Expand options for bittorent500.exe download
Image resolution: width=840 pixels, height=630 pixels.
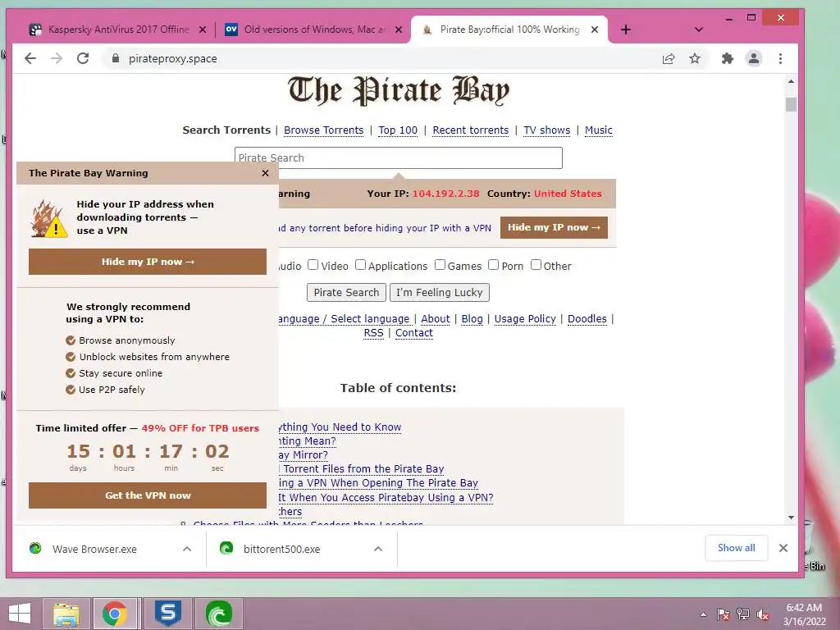pos(378,549)
